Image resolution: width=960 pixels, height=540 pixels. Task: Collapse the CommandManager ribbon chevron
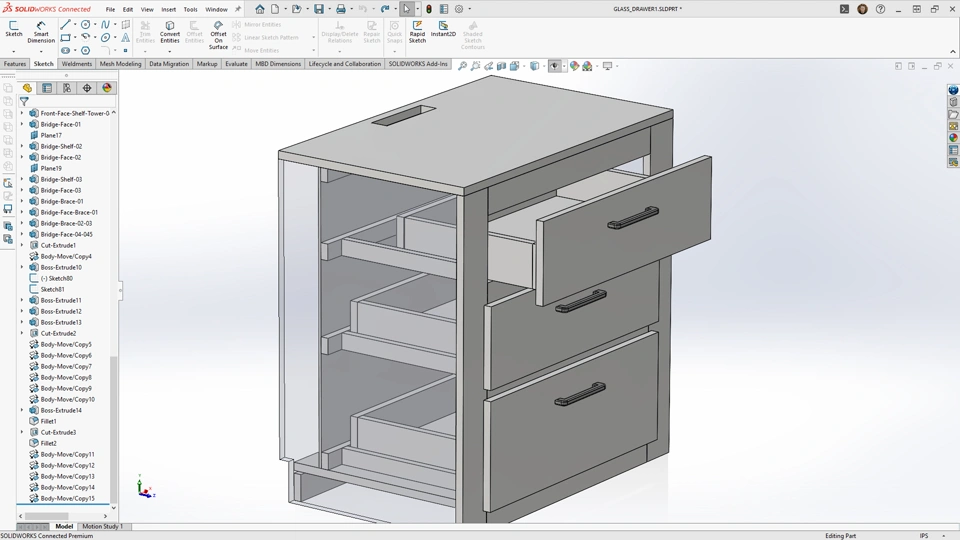tap(953, 51)
